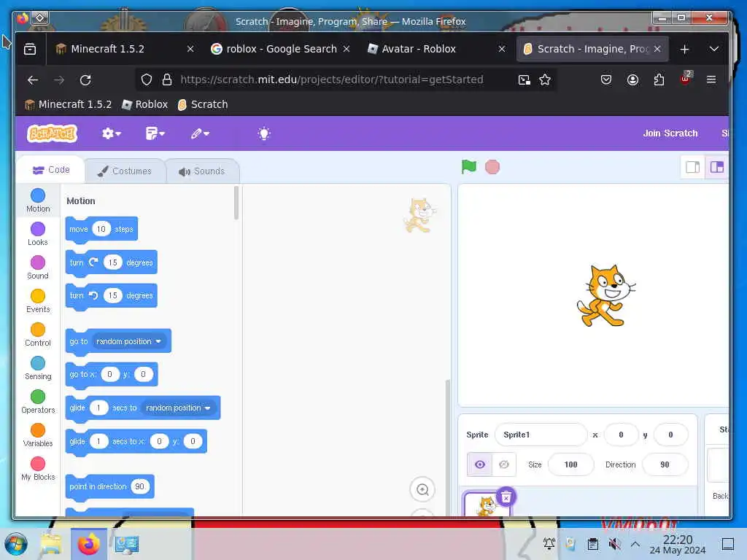
Task: Open File Explorer from the taskbar
Action: tap(51, 544)
